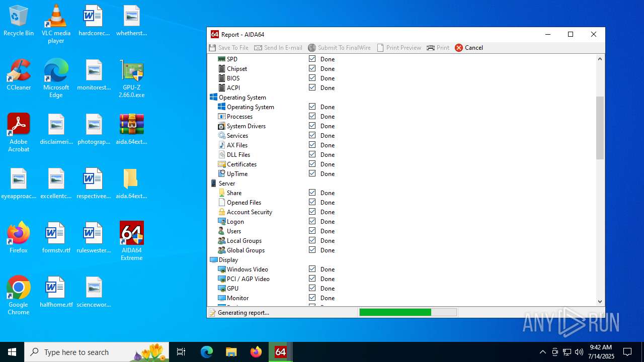Open the notification center
Viewport: 644px width, 362px height.
(x=627, y=352)
